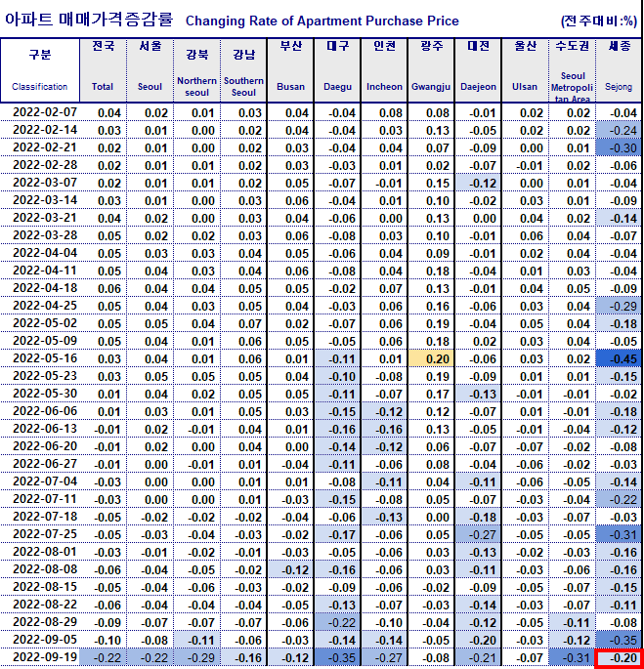Select the 'Gwangju' column header
This screenshot has height=669, width=644.
point(431,70)
